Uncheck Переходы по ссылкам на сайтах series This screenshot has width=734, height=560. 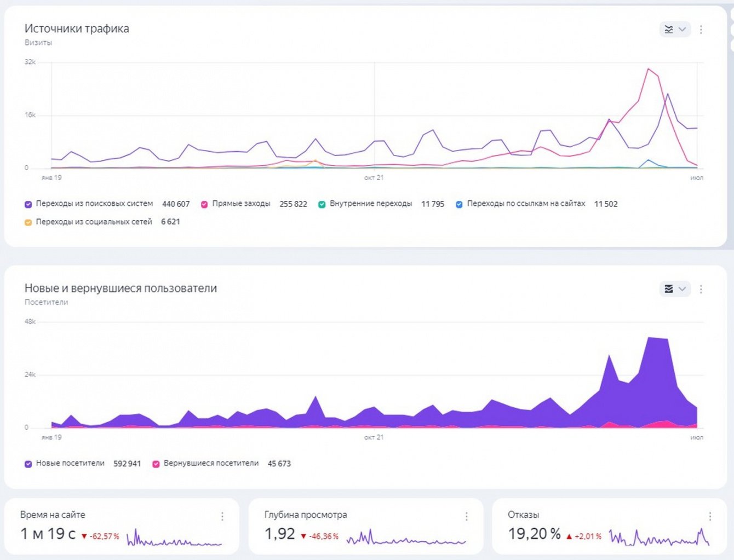pyautogui.click(x=460, y=204)
